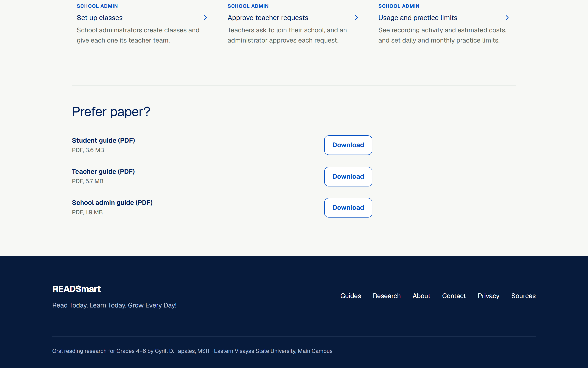
Task: Download the School admin guide PDF
Action: pyautogui.click(x=348, y=208)
